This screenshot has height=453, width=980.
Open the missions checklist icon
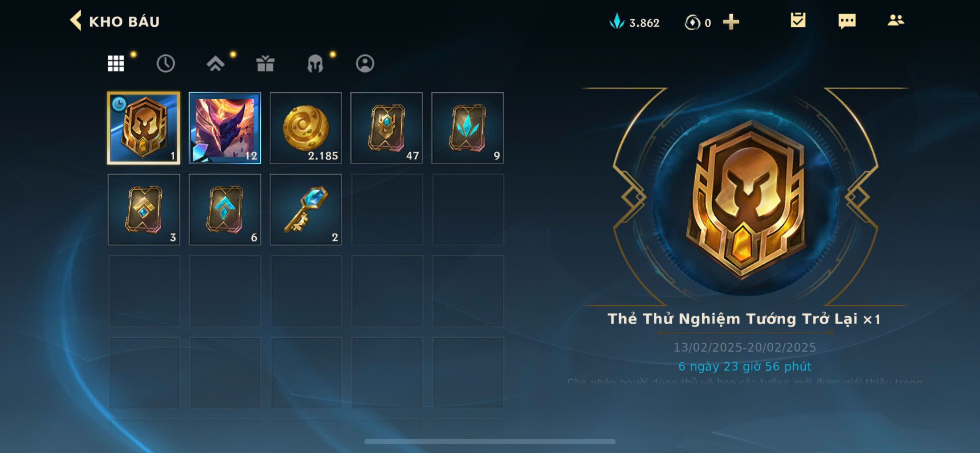(798, 20)
